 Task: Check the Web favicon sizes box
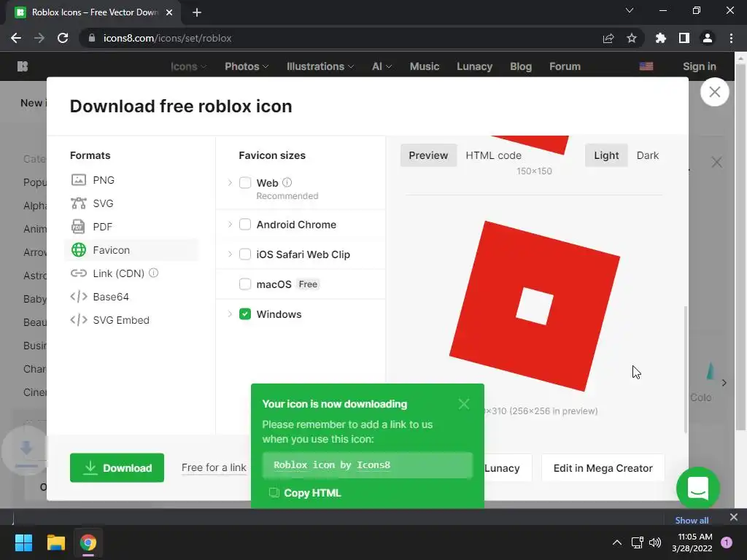245,183
